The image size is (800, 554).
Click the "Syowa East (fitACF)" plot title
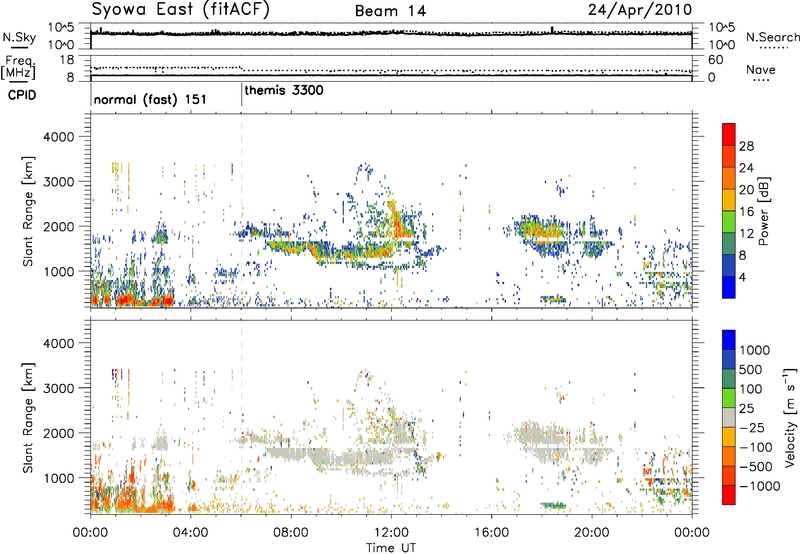click(181, 10)
